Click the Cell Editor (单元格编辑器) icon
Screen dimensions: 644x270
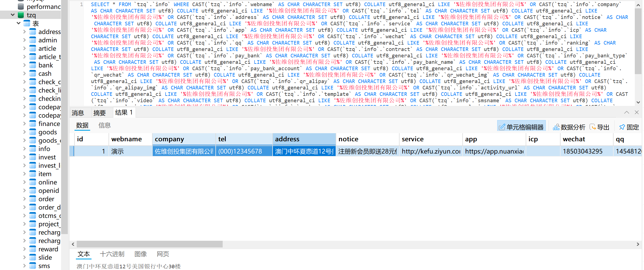502,127
